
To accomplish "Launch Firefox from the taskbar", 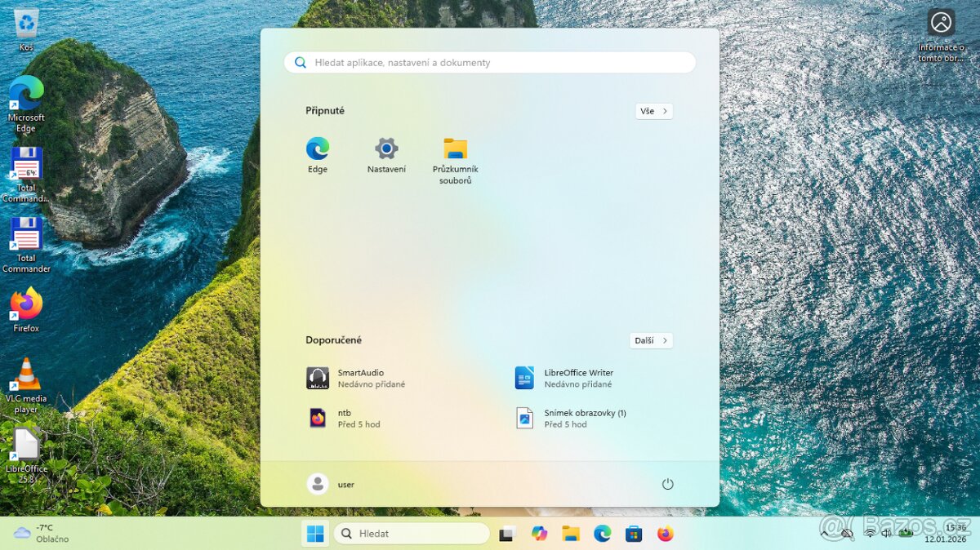I will (x=665, y=533).
